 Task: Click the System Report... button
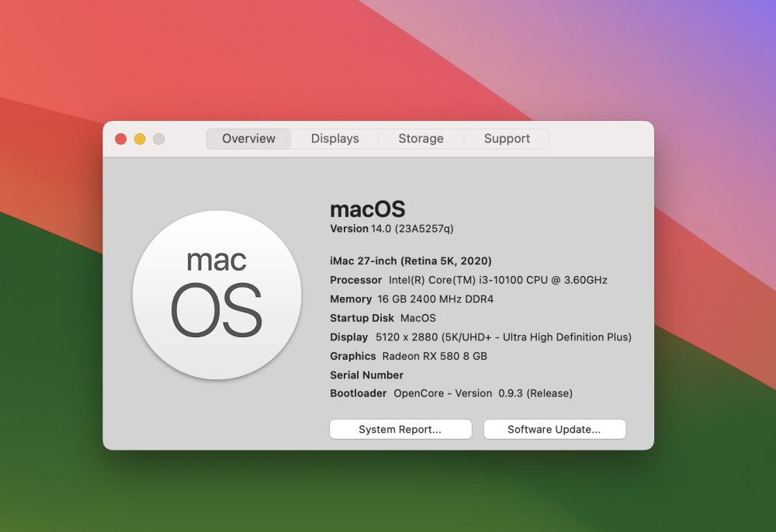point(400,429)
